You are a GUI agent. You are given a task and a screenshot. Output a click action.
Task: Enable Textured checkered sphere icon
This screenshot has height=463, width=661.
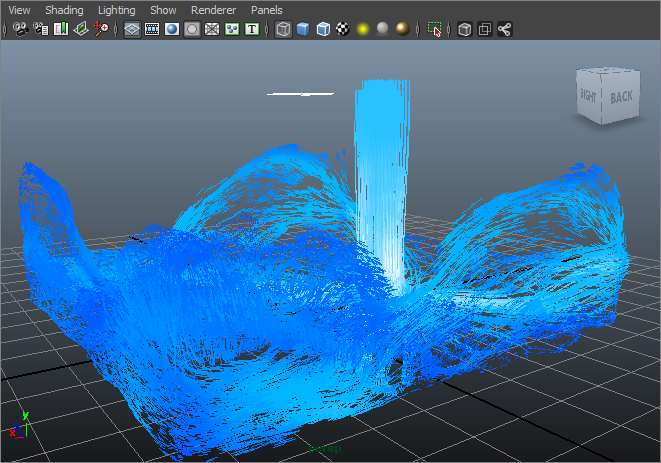tap(343, 29)
